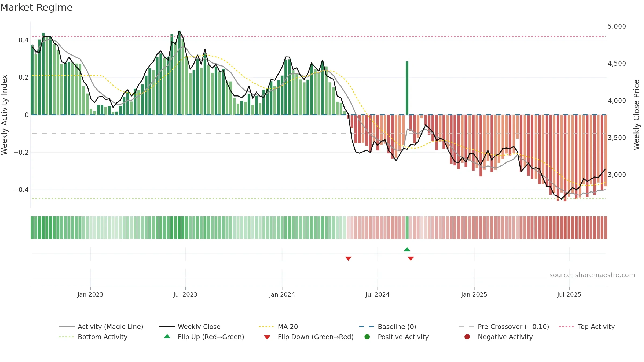Click the green Flip Up triangle marker

pos(407,249)
